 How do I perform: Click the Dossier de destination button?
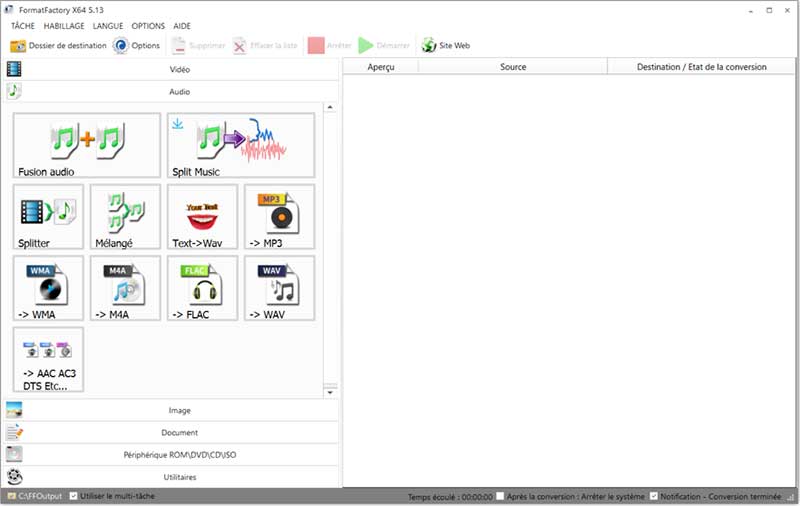coord(58,46)
